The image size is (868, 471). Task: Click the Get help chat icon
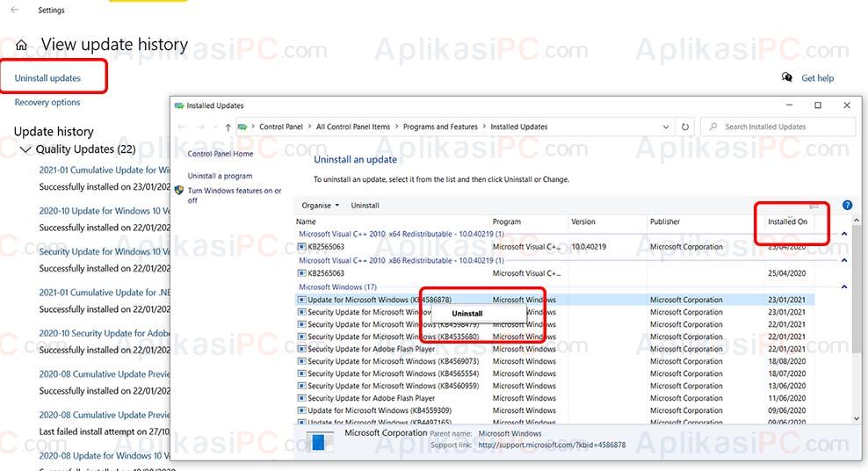pos(786,77)
